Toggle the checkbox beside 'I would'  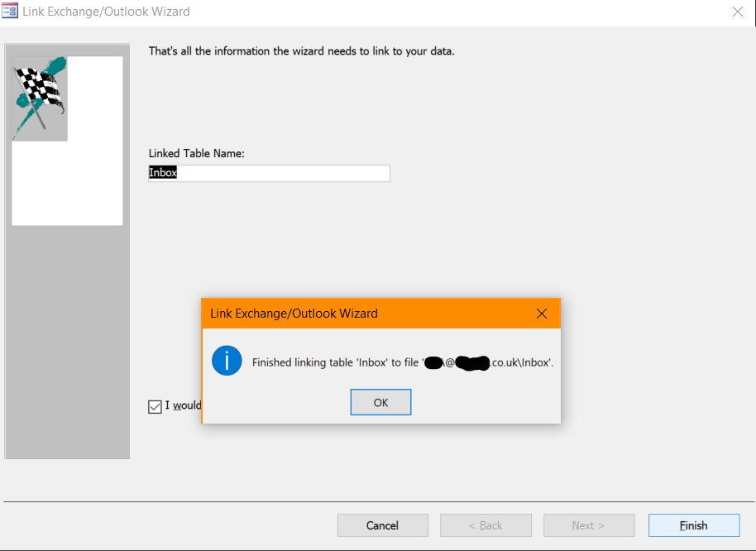(155, 406)
